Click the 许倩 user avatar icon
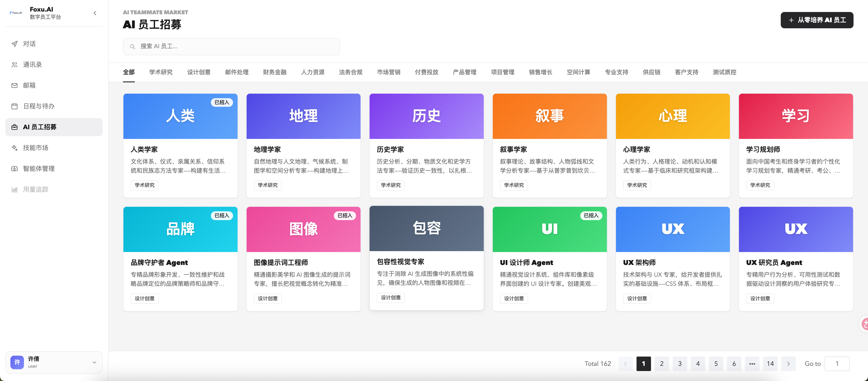868x381 pixels. [17, 362]
